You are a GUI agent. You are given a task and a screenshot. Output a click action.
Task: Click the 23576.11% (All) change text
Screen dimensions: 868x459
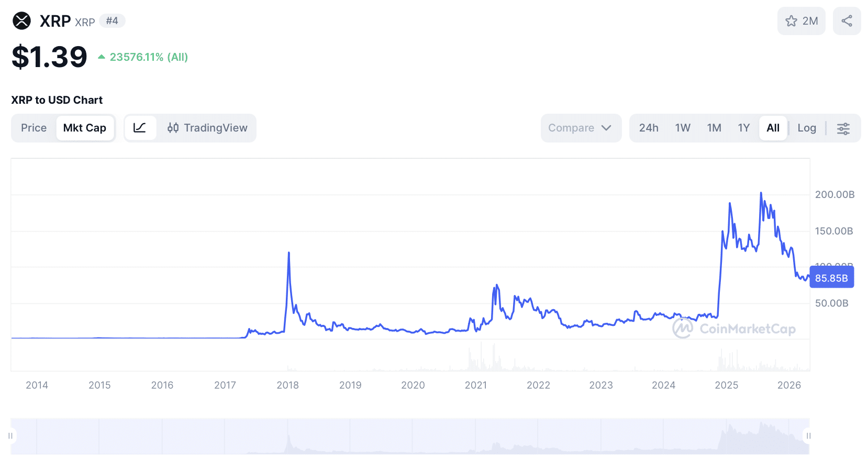pos(149,57)
